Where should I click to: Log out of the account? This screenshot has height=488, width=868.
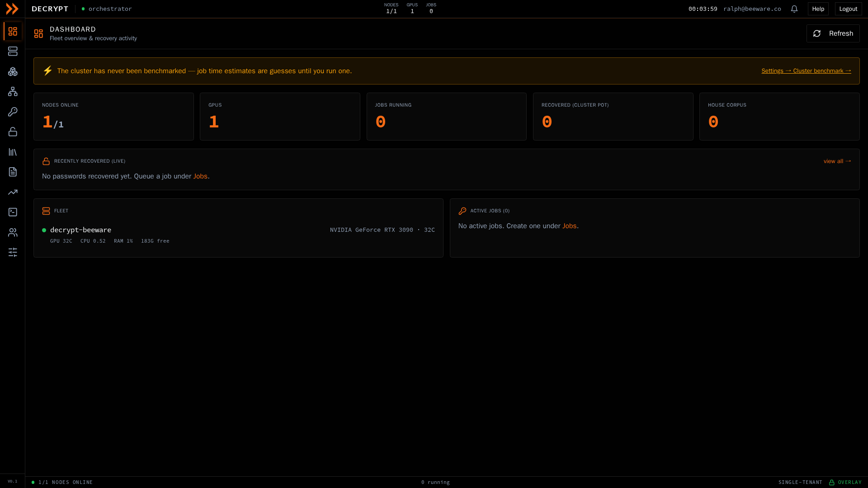coord(848,9)
